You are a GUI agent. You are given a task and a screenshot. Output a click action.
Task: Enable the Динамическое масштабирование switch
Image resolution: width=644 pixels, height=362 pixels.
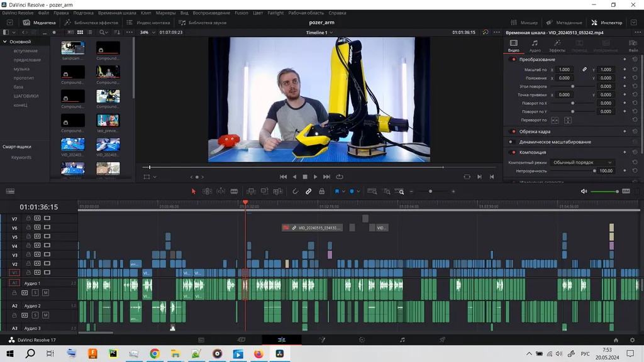pyautogui.click(x=513, y=142)
